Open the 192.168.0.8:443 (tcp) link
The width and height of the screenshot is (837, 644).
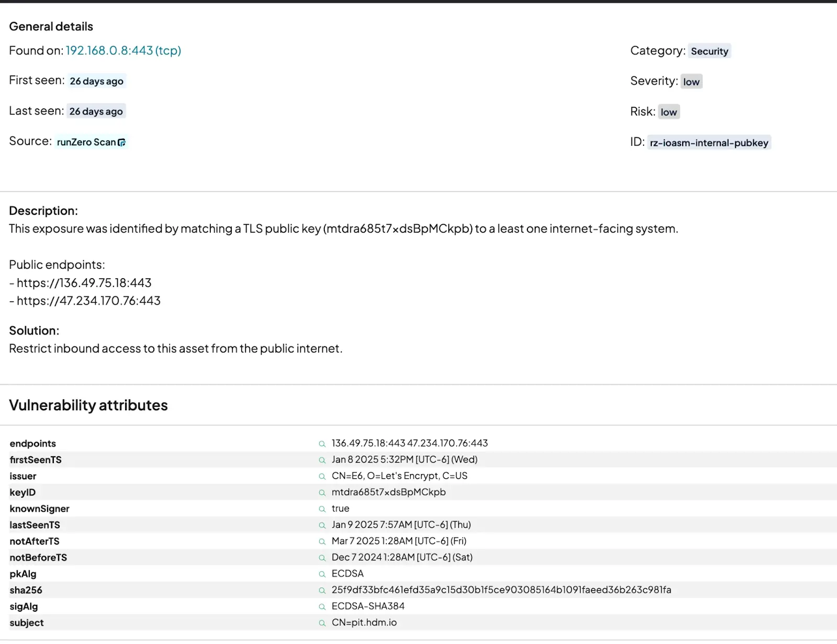click(123, 51)
